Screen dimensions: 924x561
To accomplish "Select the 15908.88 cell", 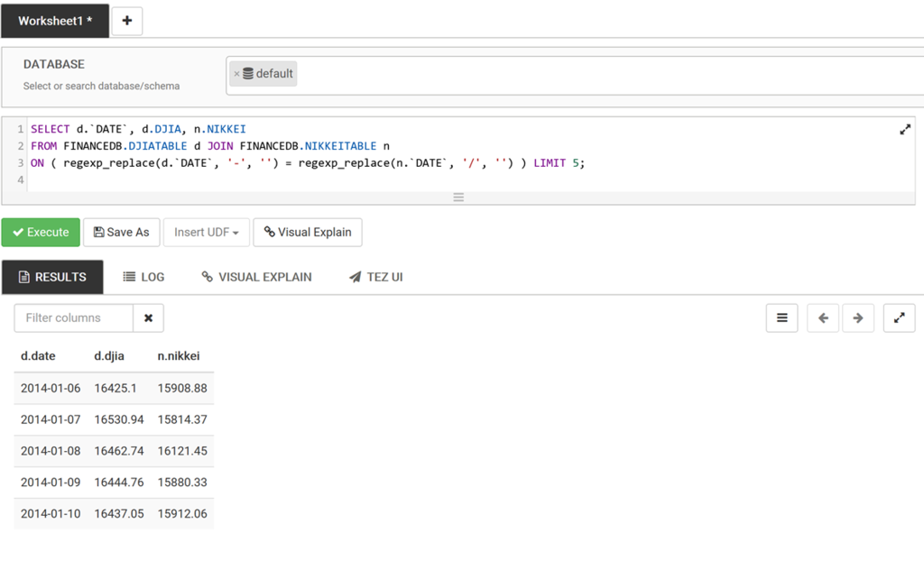I will pos(182,389).
